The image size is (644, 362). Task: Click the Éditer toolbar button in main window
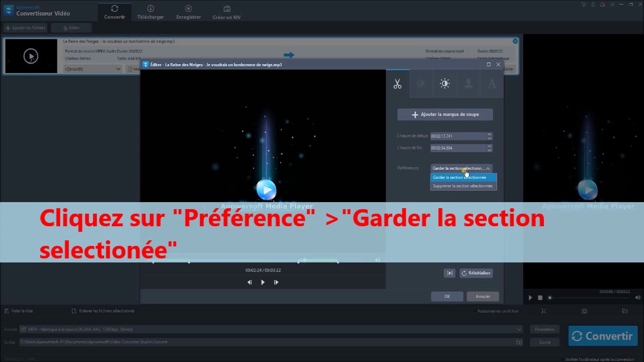click(71, 28)
